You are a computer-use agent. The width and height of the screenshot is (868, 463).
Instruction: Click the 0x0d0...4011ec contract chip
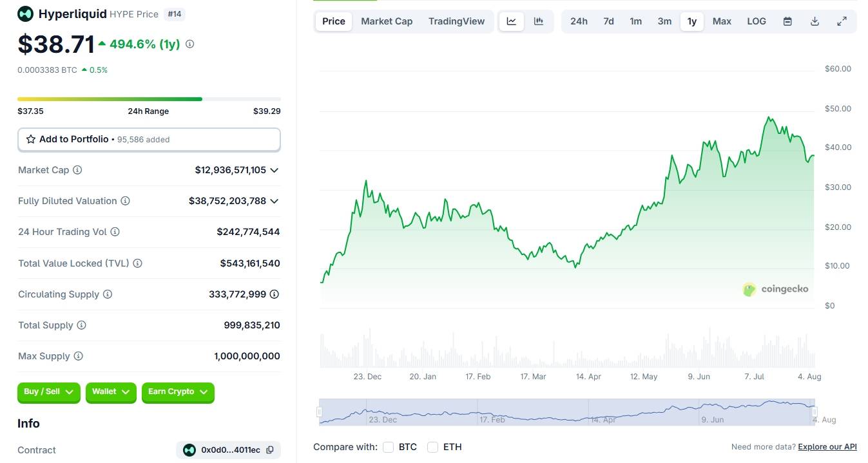click(228, 450)
